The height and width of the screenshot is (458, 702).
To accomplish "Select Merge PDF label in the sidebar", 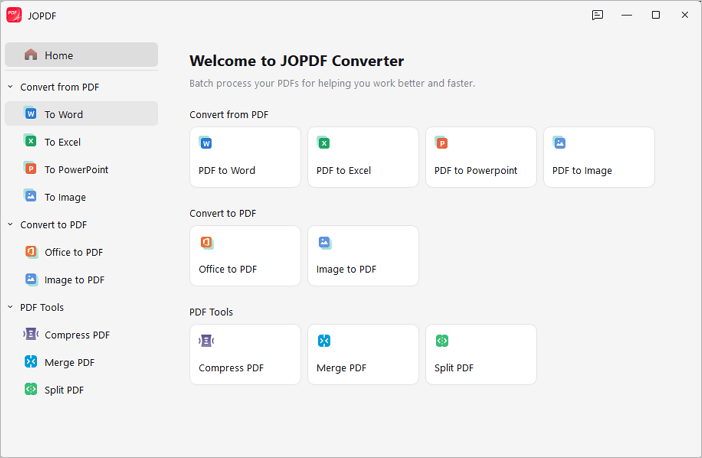I will (69, 363).
